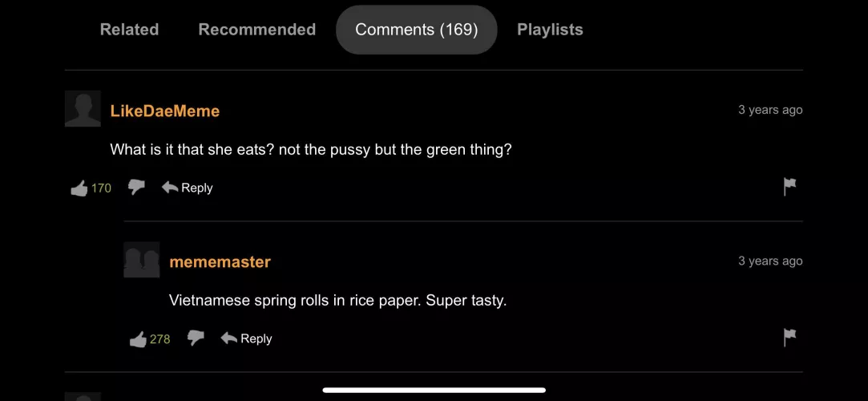Reply to the LikeDaeMeme comment
The image size is (868, 401).
[188, 188]
